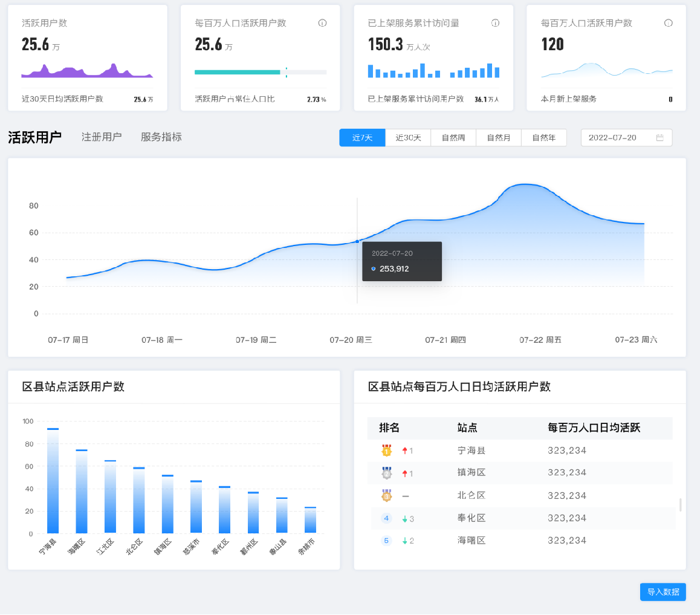
Task: Click 07-22 周五 axis label
Action: pos(540,340)
